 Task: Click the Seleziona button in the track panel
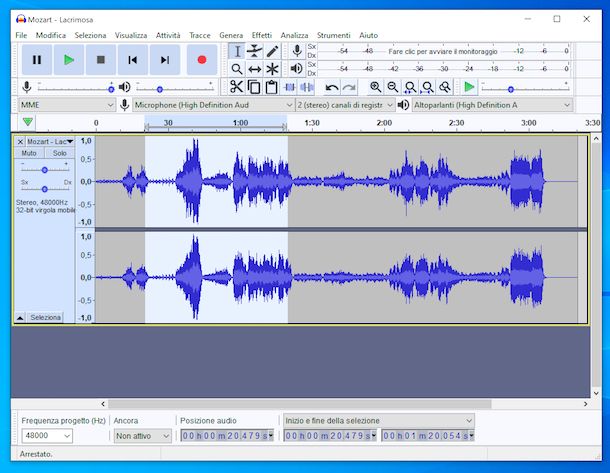46,318
